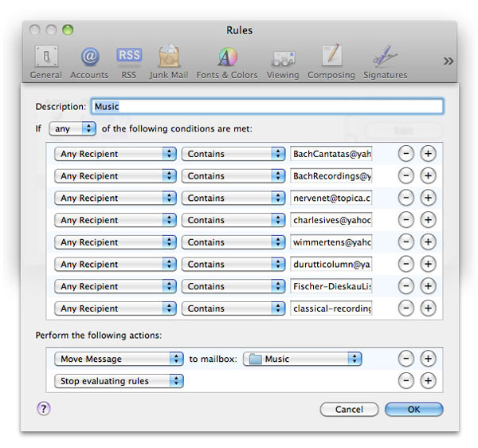Open the Junk Mail preferences pane
478x448 pixels.
[x=169, y=62]
